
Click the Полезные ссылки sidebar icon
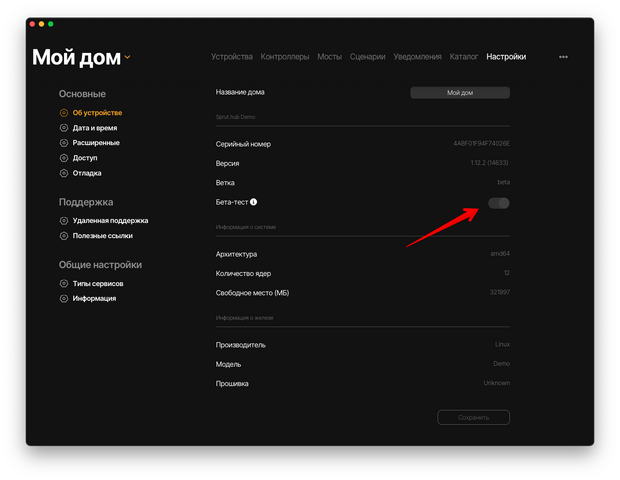(x=64, y=236)
